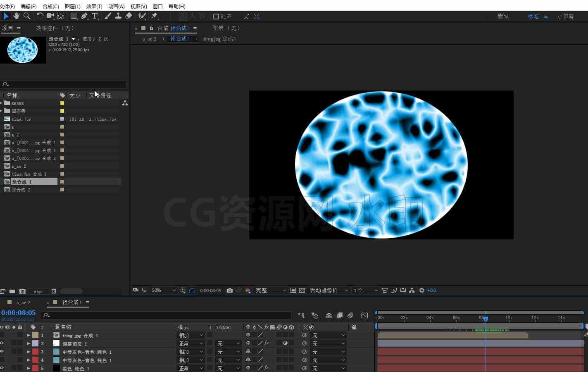
Task: Enable the 对齐 snapping checkbox
Action: tap(216, 17)
